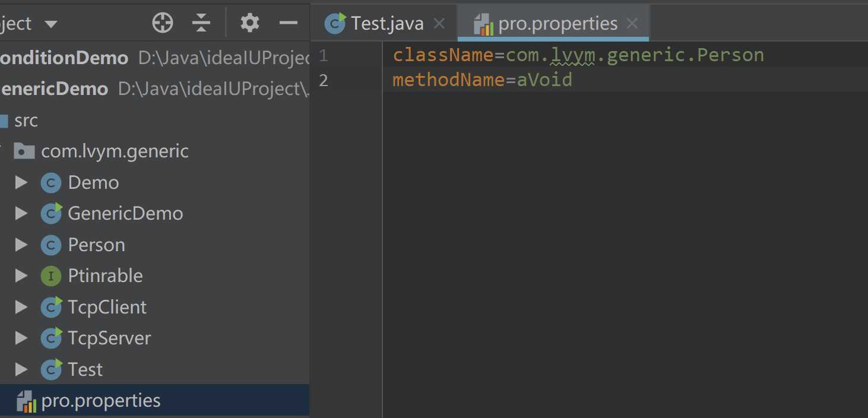
Task: Close the pro.properties tab
Action: pyautogui.click(x=632, y=23)
